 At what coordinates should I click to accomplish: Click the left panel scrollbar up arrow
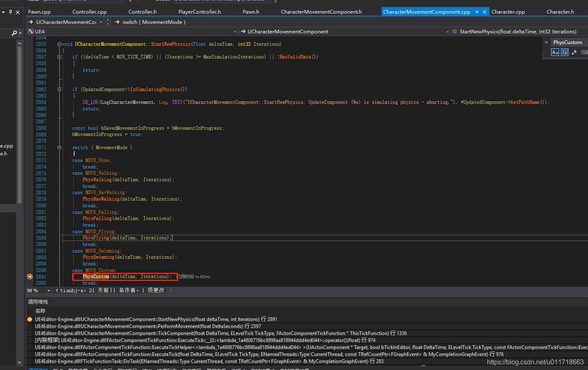[x=19, y=42]
